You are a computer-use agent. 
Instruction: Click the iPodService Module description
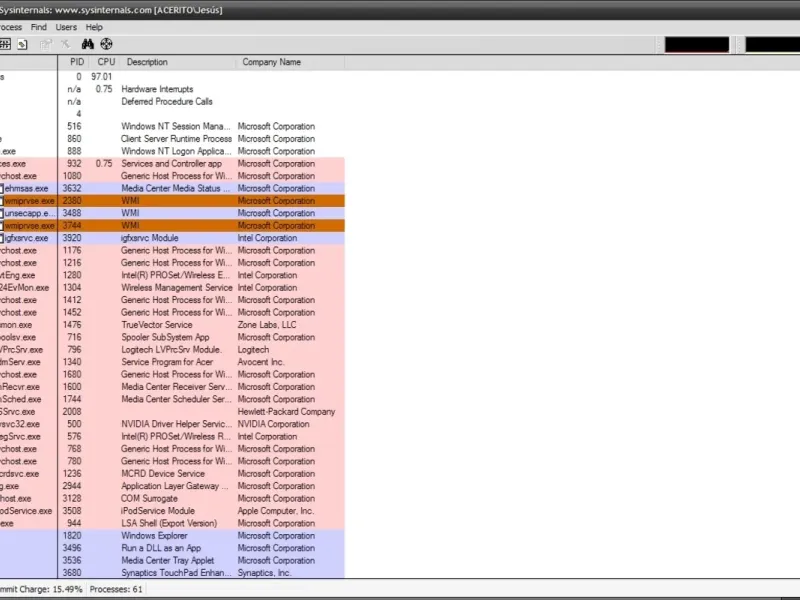click(158, 511)
